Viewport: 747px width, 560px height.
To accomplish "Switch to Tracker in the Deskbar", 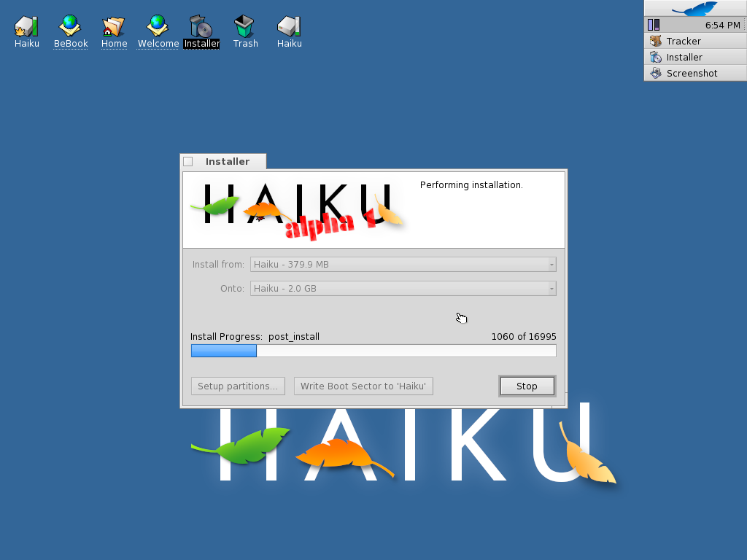I will pos(695,41).
